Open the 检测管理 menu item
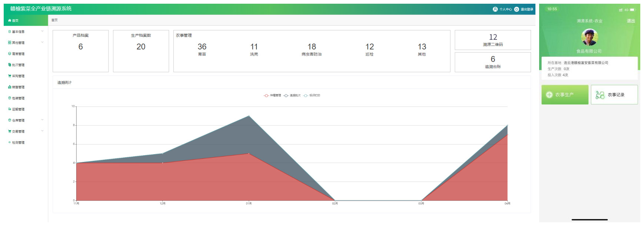This screenshot has height=226, width=644. coord(18,143)
